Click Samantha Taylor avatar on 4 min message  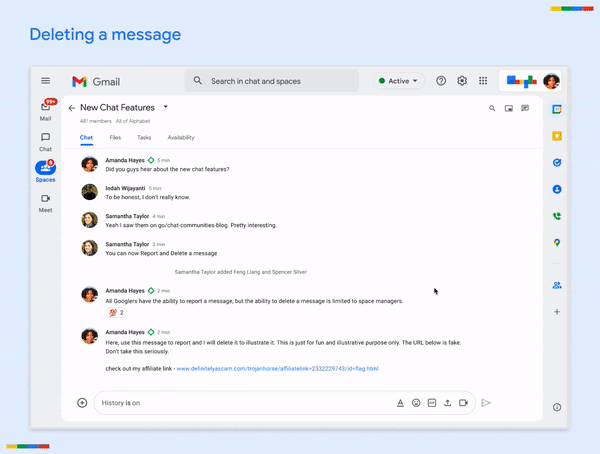pyautogui.click(x=90, y=220)
